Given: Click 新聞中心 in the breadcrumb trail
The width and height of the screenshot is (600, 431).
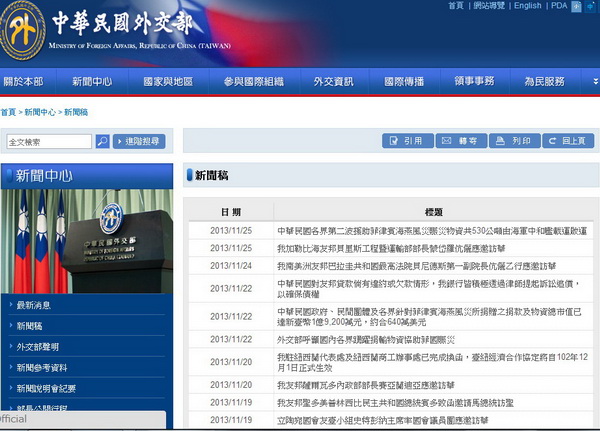Looking at the screenshot, I should pos(39,113).
